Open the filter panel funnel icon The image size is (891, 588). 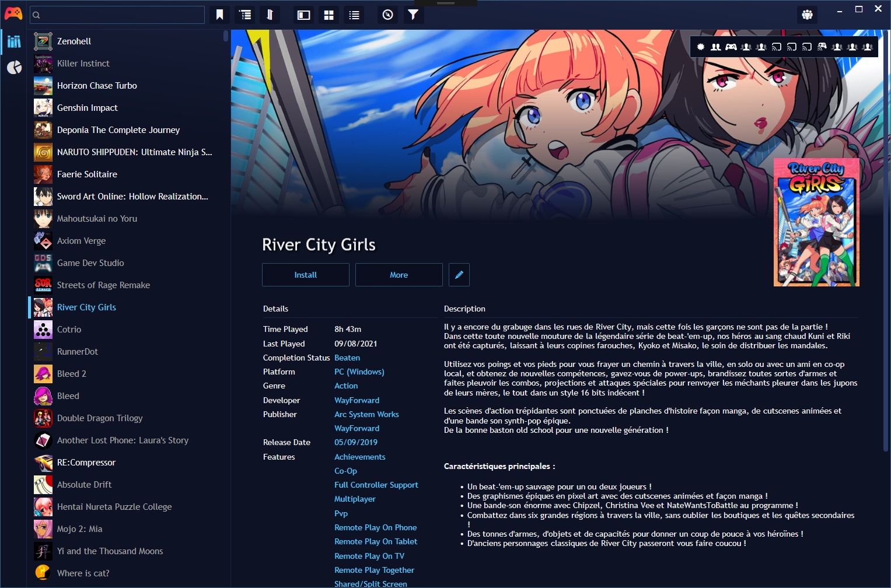pyautogui.click(x=413, y=15)
